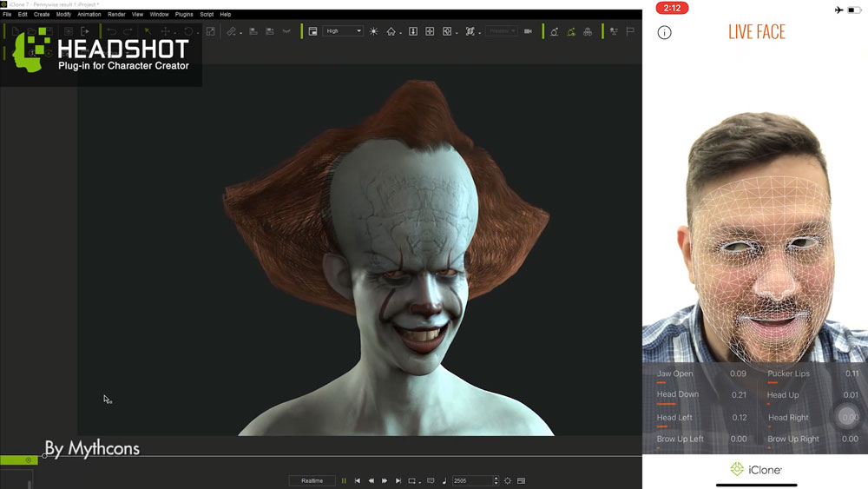The height and width of the screenshot is (489, 868).
Task: Click the Home view icon
Action: click(x=391, y=31)
